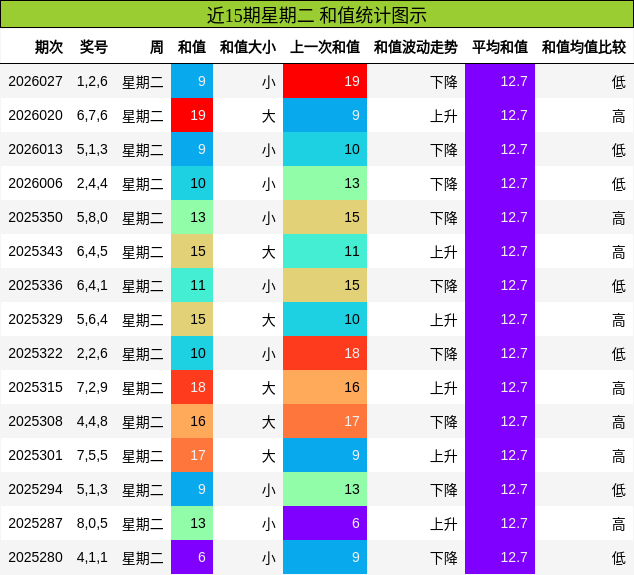Click the 平均和值 column header
This screenshot has height=575, width=634.
500,47
